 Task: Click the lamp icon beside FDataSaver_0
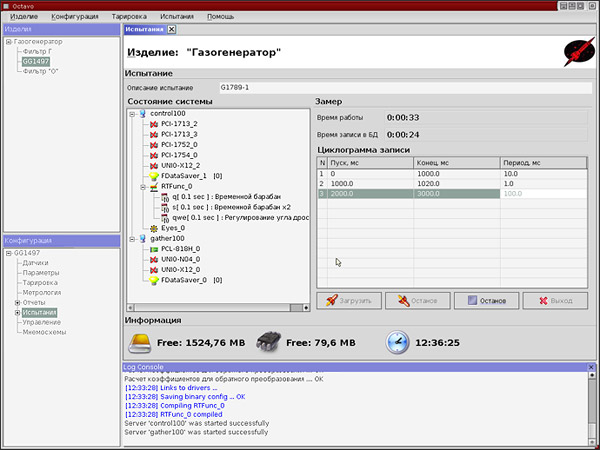(x=154, y=280)
